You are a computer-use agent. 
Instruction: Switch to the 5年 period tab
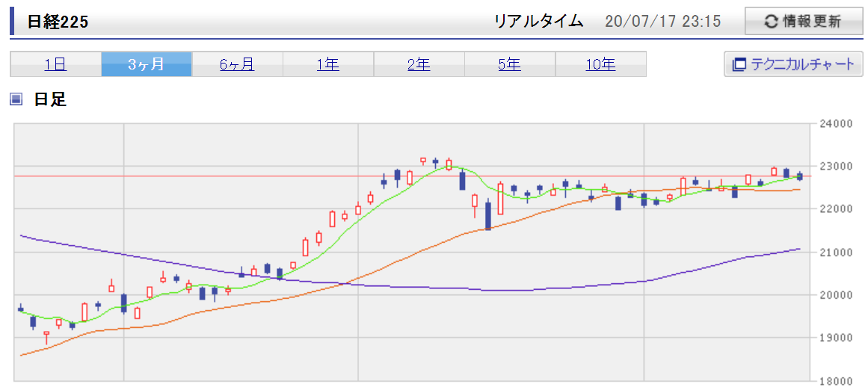click(509, 64)
